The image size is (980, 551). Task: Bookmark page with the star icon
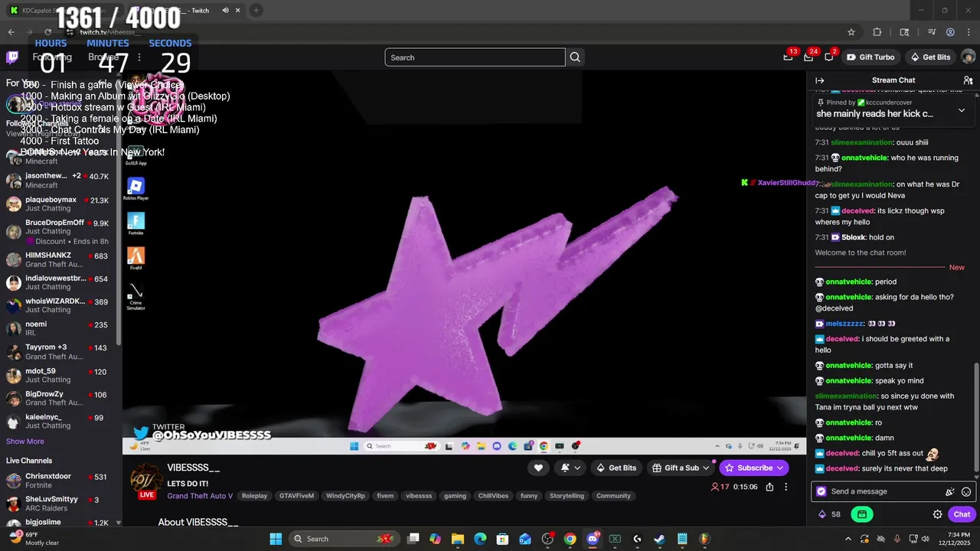pos(851,32)
